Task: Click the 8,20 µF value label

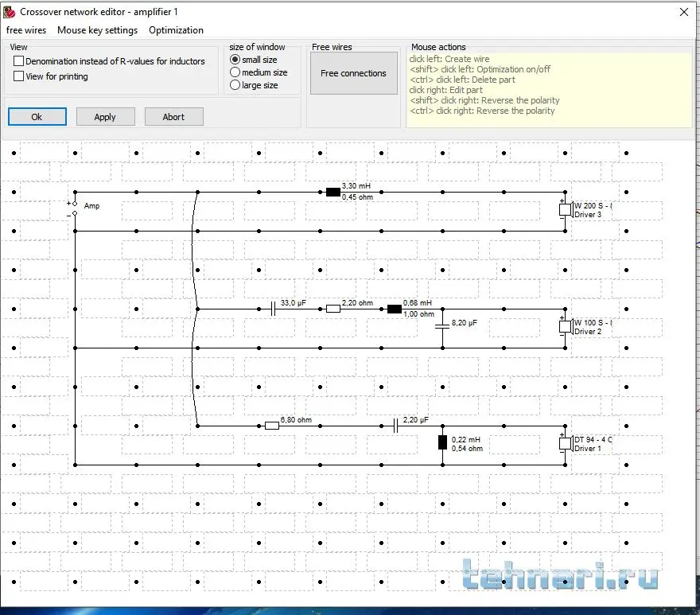Action: tap(465, 322)
